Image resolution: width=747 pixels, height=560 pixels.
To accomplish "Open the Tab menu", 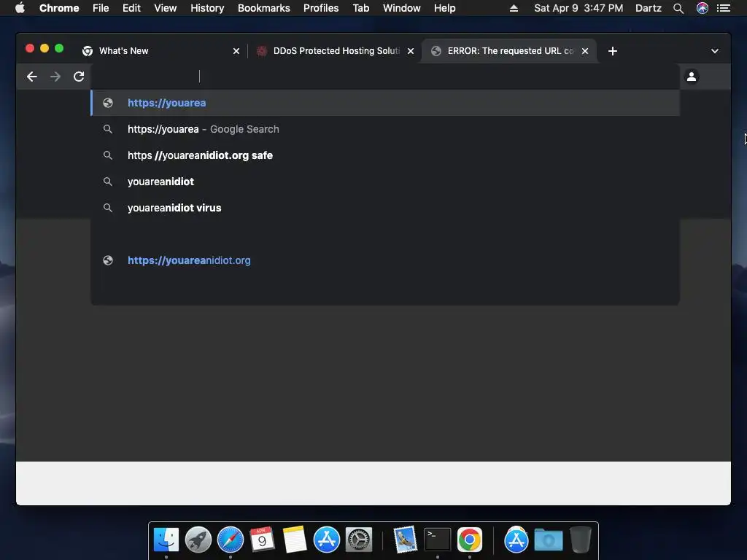I will [x=361, y=8].
